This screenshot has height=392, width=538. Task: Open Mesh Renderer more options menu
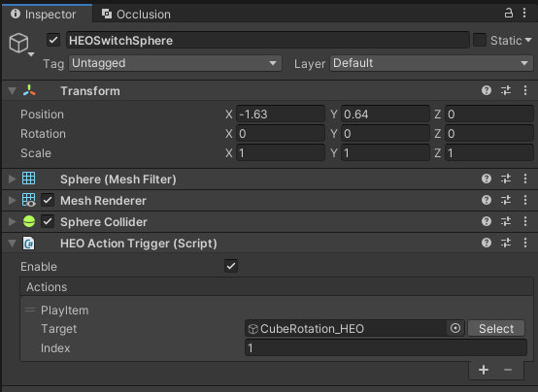525,200
